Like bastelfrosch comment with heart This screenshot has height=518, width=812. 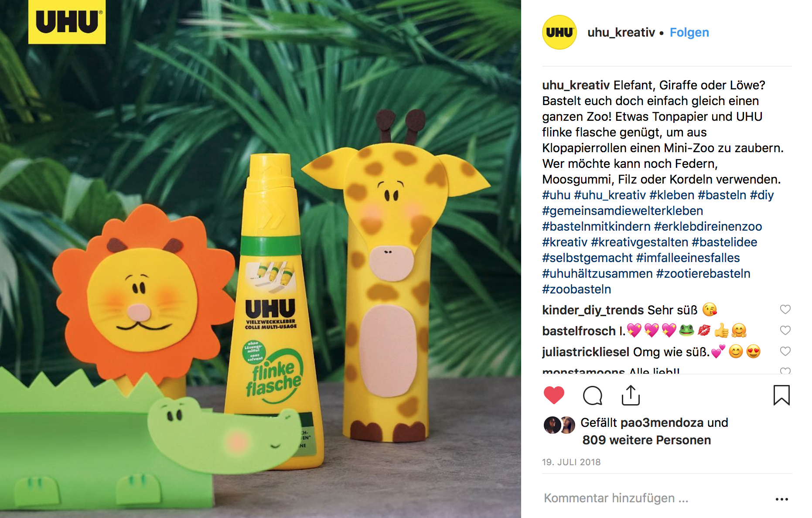click(x=785, y=331)
